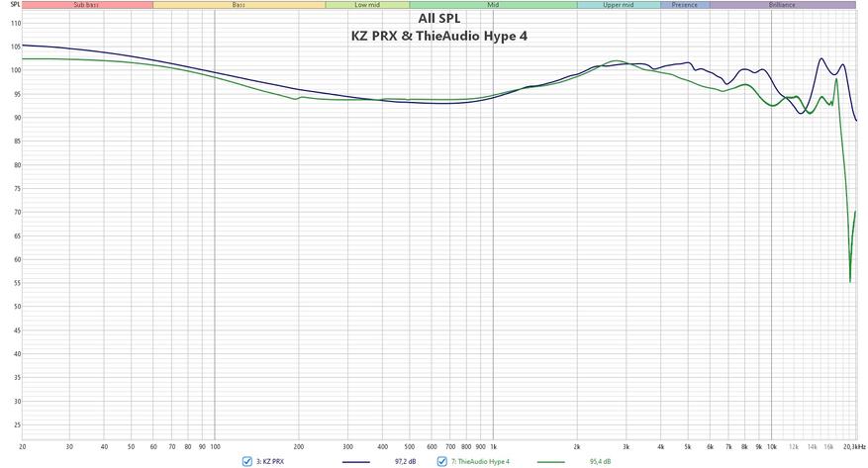Screen dimensions: 868x468
Task: Click the 16k frequency axis label
Action: click(x=828, y=446)
